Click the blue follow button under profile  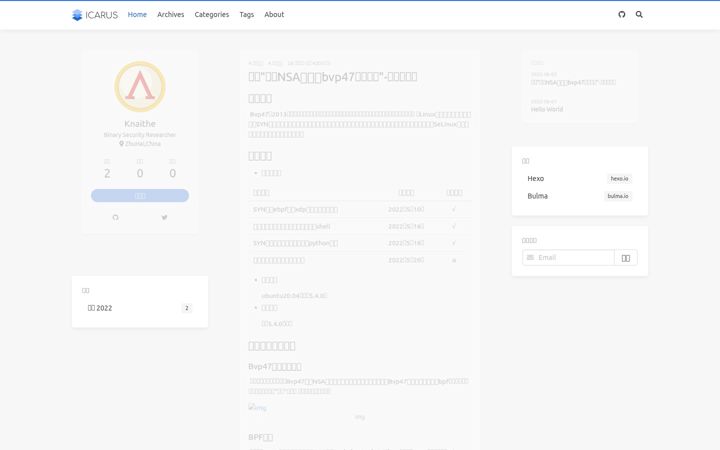coord(140,196)
